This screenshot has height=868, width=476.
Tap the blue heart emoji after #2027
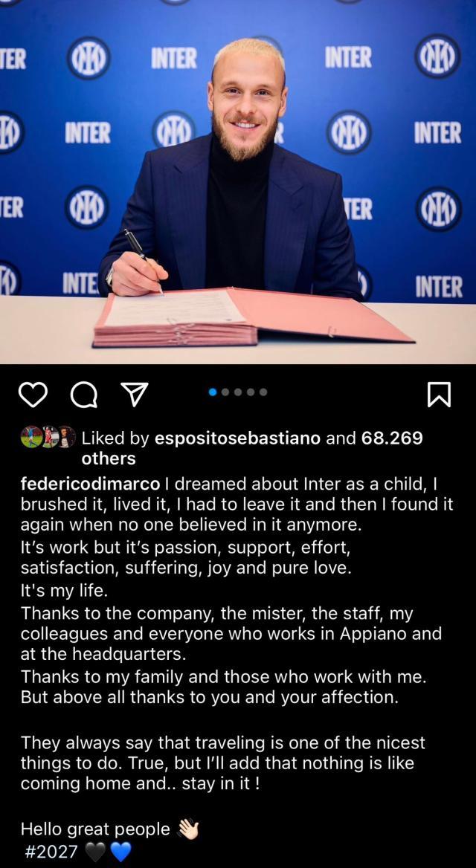pyautogui.click(x=120, y=852)
